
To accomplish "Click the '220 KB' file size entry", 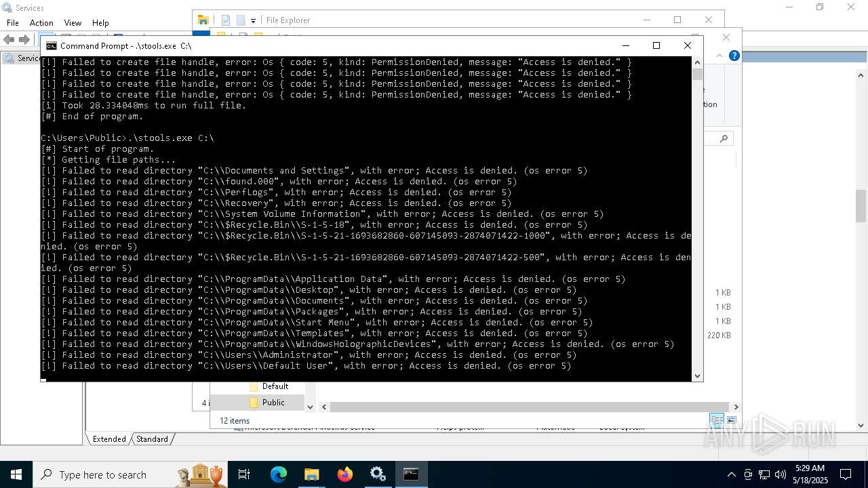I will click(719, 335).
